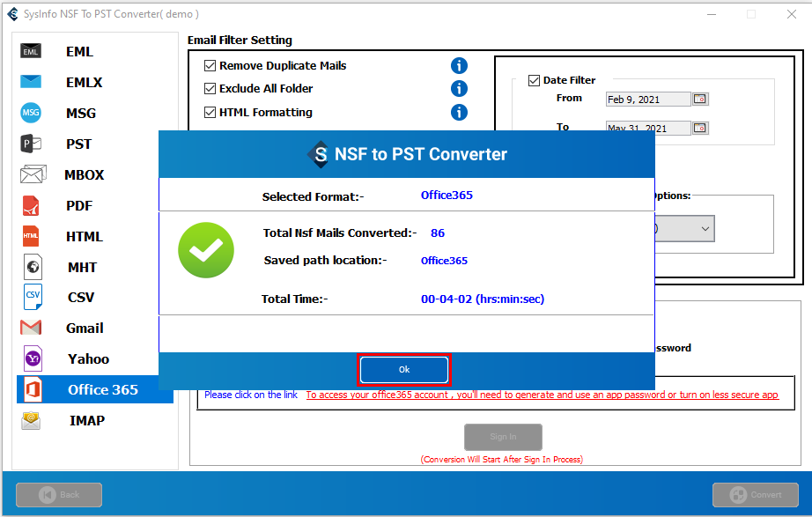Select the Office 365 sidebar entry

pyautogui.click(x=95, y=389)
